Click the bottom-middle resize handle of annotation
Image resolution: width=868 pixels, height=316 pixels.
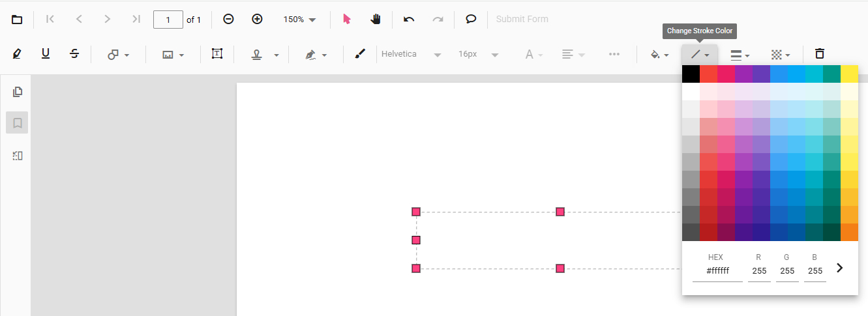point(560,268)
